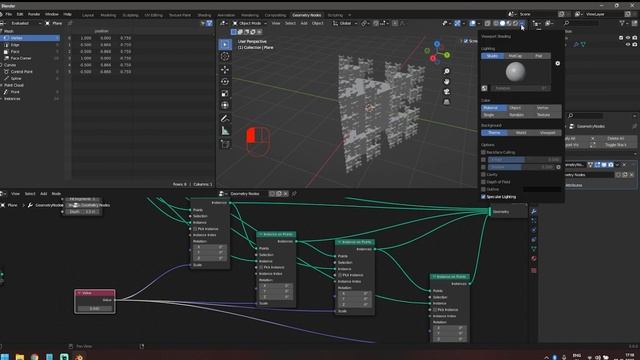Expand the viewport shading options arrow
This screenshot has height=360, width=640.
[522, 23]
